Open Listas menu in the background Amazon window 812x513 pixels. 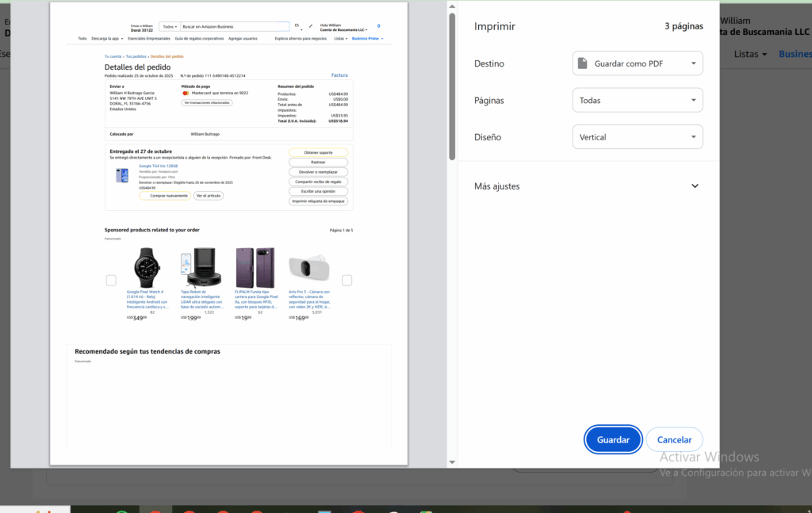[750, 54]
